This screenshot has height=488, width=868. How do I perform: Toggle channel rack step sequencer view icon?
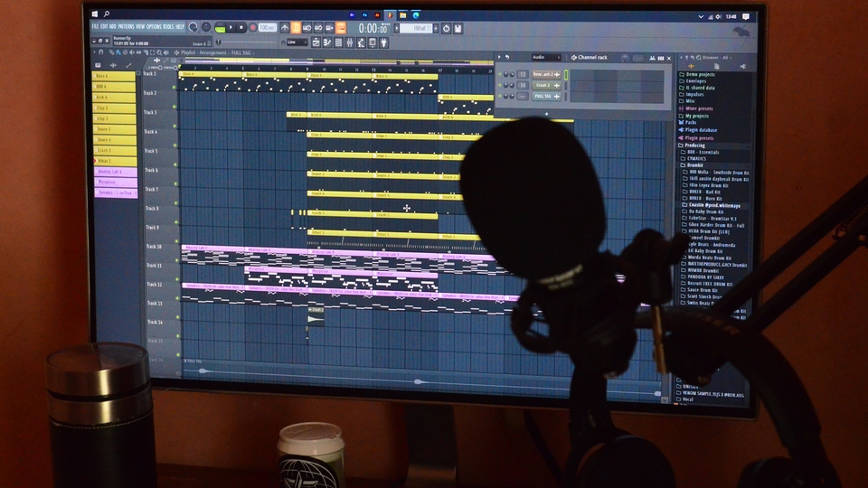(660, 58)
